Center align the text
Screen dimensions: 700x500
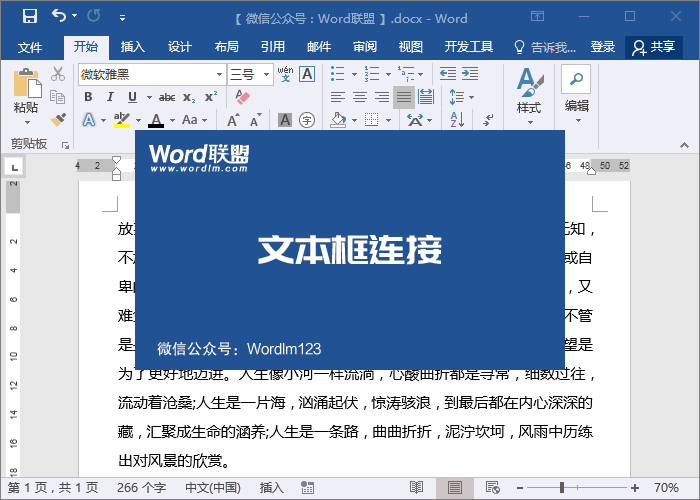[360, 97]
